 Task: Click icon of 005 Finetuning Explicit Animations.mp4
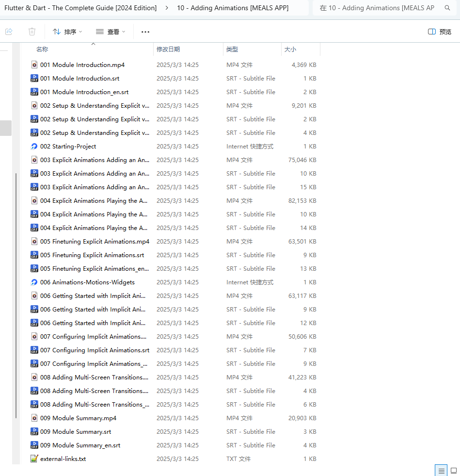(34, 241)
